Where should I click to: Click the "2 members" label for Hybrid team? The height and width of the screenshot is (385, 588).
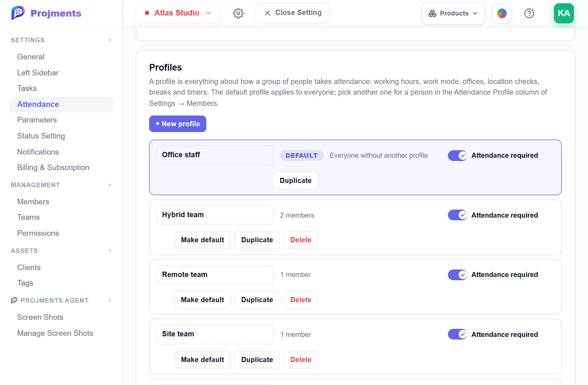pyautogui.click(x=297, y=215)
